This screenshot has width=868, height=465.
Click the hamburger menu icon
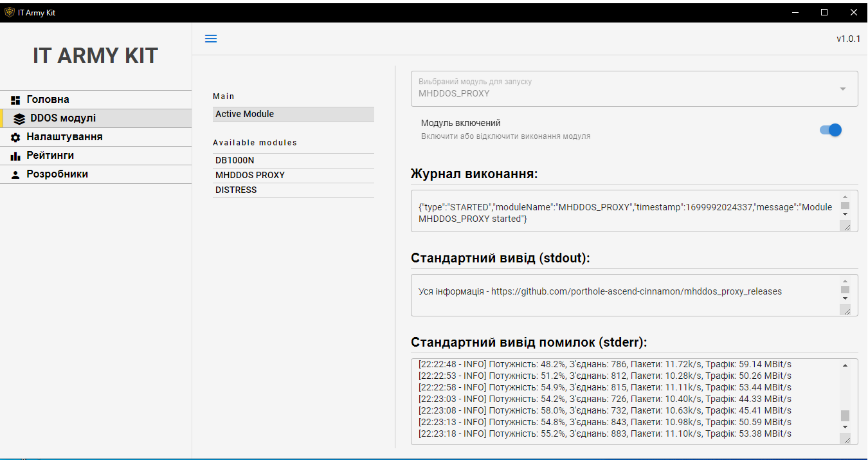[211, 39]
